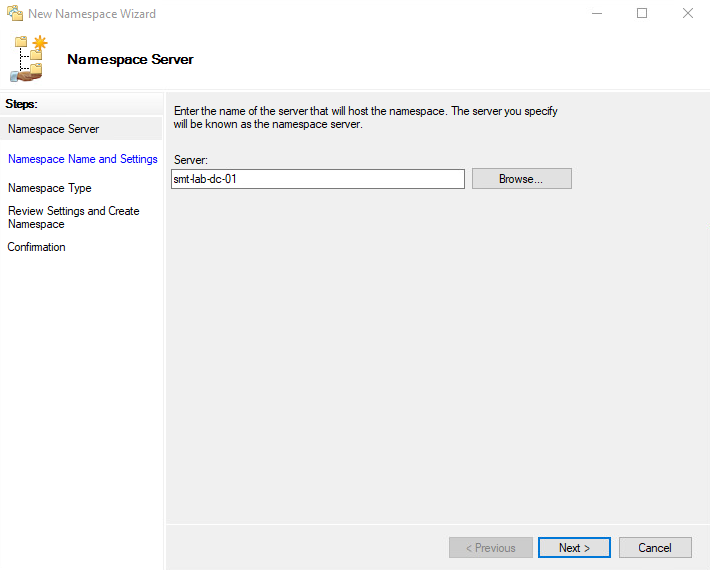Click the namespace folder tree header icon
Image resolution: width=710 pixels, height=570 pixels.
click(x=30, y=58)
